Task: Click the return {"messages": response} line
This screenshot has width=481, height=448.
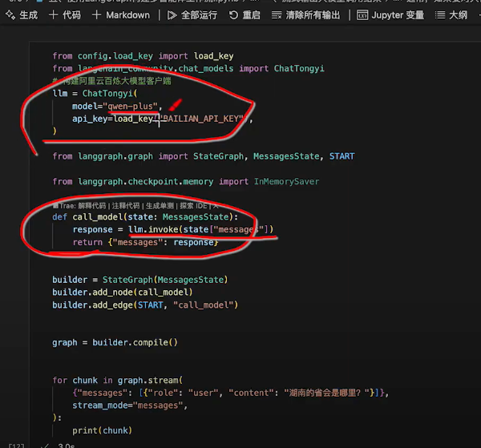Action: [x=145, y=242]
